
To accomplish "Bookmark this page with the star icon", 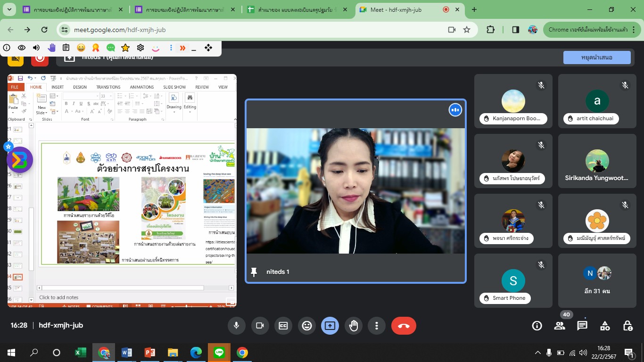I will [x=467, y=30].
